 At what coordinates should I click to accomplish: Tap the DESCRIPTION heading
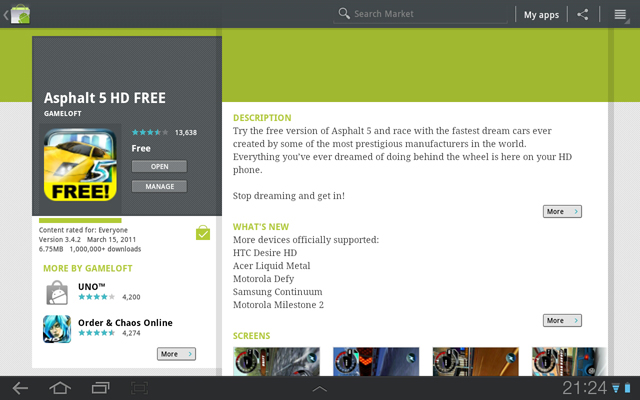point(262,118)
